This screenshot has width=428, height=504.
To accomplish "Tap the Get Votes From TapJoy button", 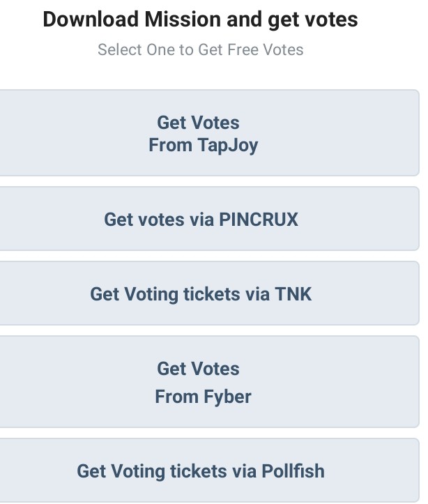I will [208, 133].
